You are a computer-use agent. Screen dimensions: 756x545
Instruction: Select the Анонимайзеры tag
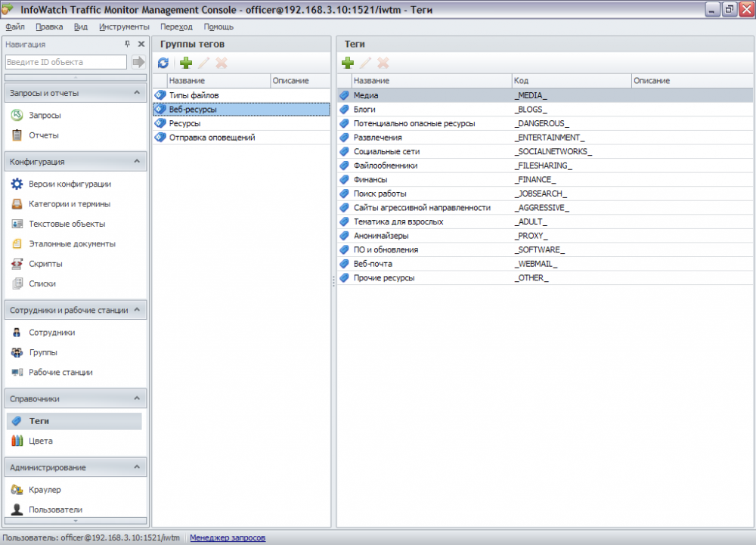tap(545, 236)
